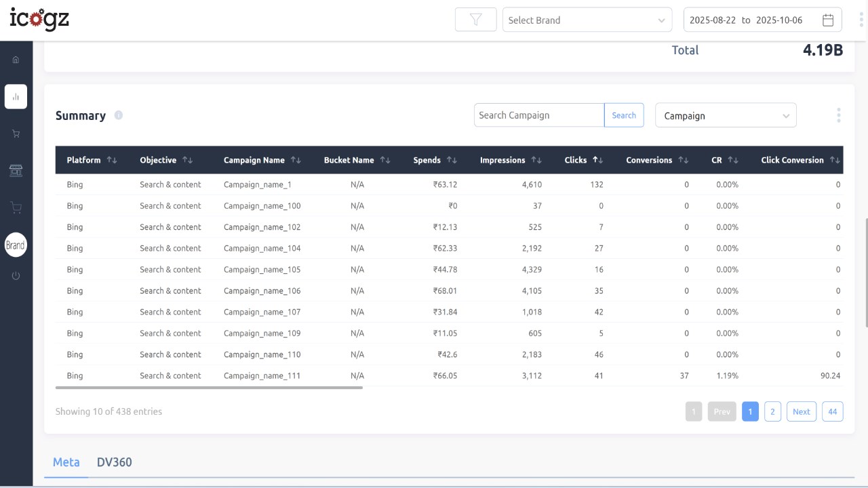Expand the Select Brand dropdown

[x=587, y=20]
